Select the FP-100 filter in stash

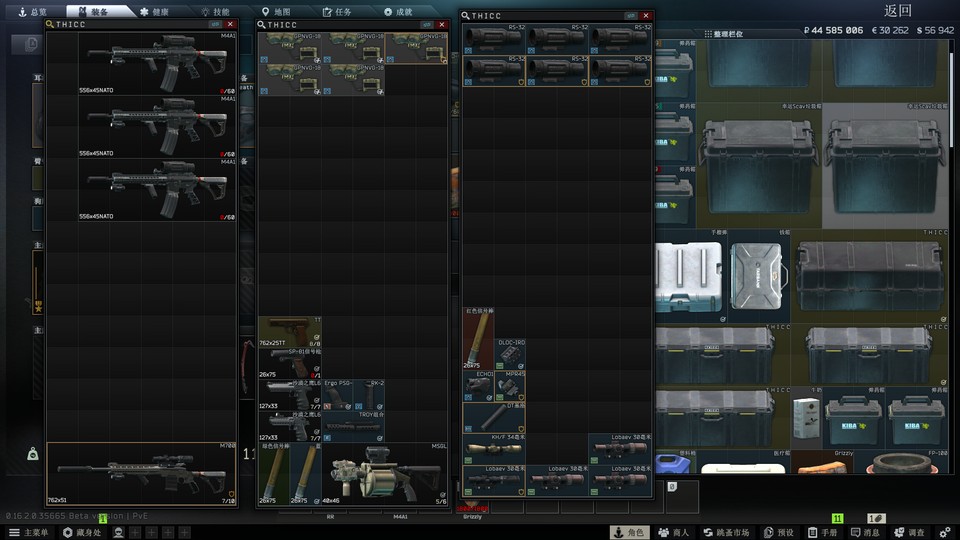902,462
